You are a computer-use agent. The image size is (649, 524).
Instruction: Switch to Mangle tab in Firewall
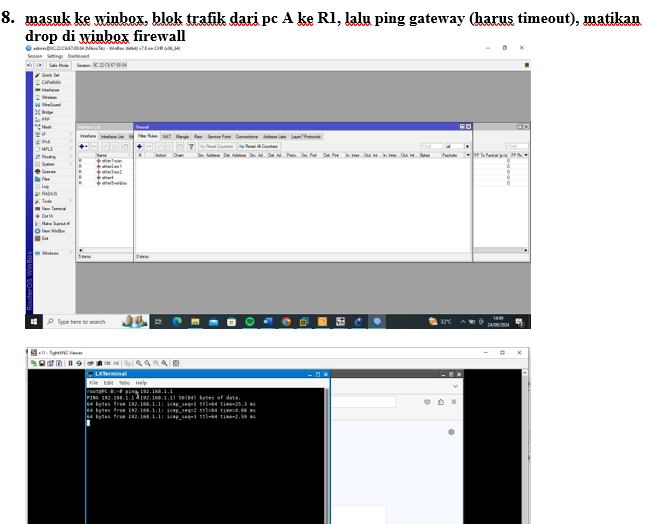183,137
